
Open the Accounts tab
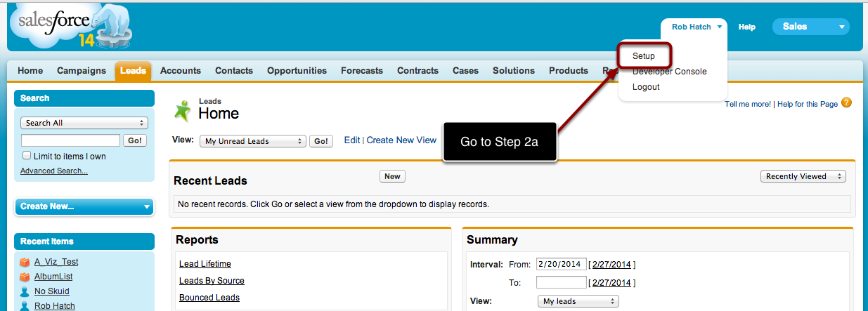[x=181, y=70]
